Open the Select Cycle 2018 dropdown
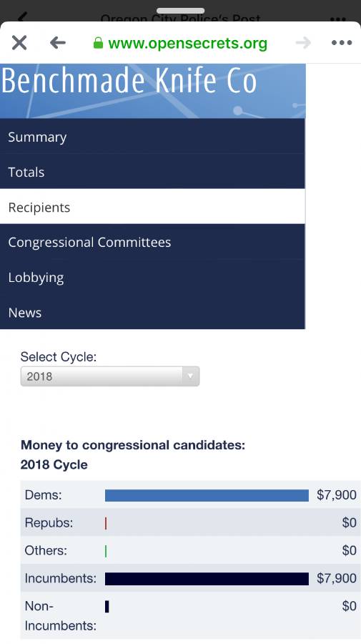This screenshot has width=361, height=644. pos(110,376)
